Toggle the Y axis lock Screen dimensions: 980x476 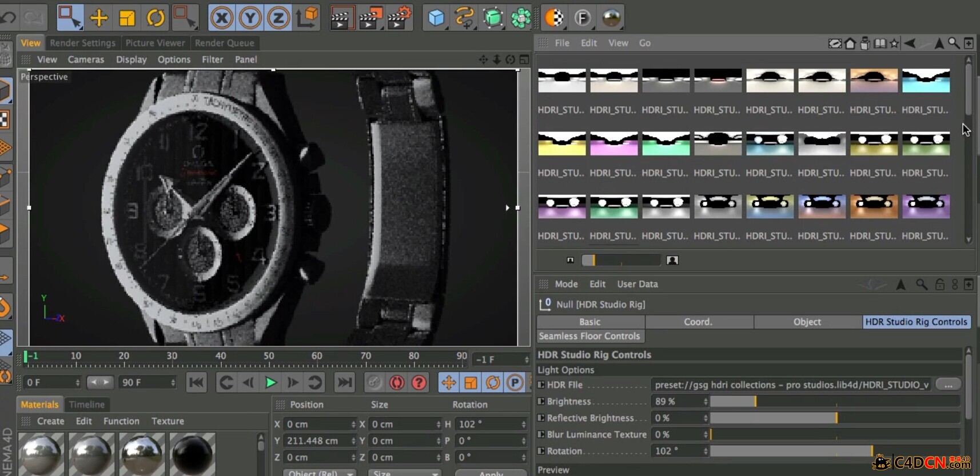coord(250,18)
